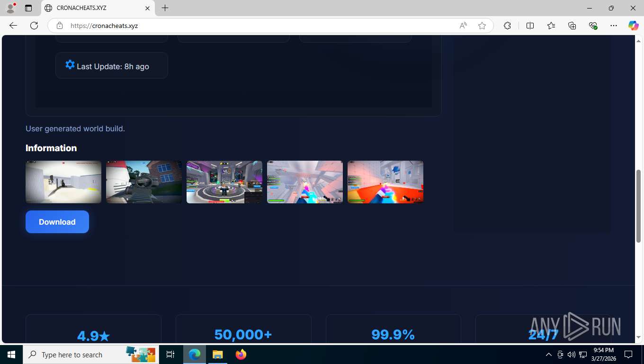Image resolution: width=644 pixels, height=364 pixels.
Task: Open Task View on taskbar
Action: (x=170, y=355)
